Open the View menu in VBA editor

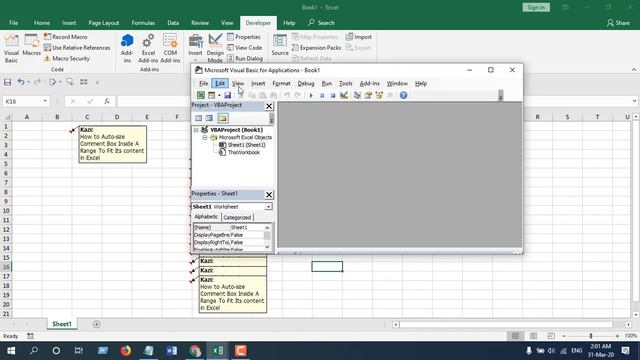(x=238, y=83)
